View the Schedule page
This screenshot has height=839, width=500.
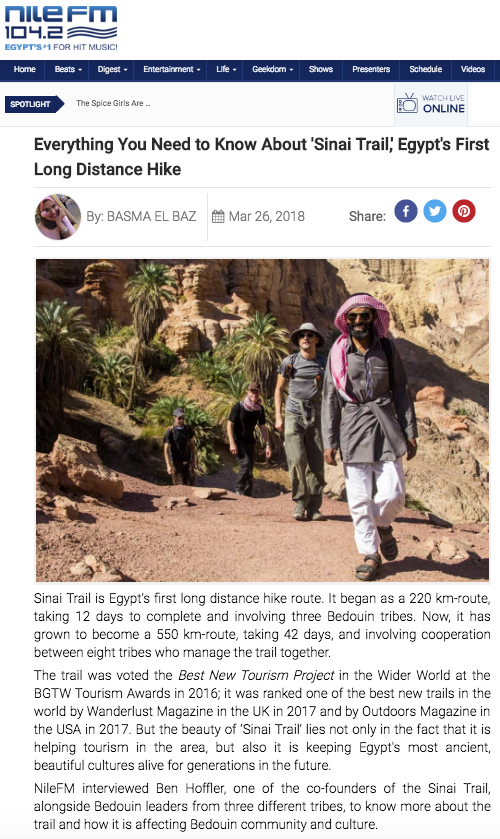[x=426, y=70]
